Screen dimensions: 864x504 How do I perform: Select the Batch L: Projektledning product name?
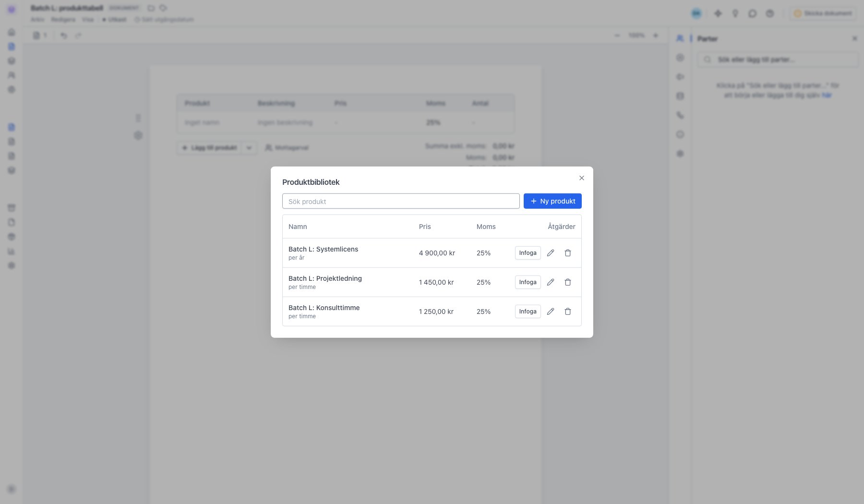[325, 278]
